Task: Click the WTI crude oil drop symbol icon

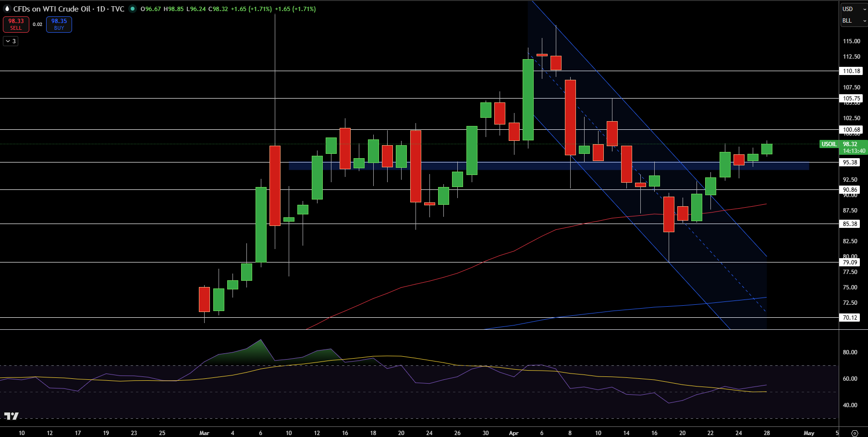Action: [7, 9]
